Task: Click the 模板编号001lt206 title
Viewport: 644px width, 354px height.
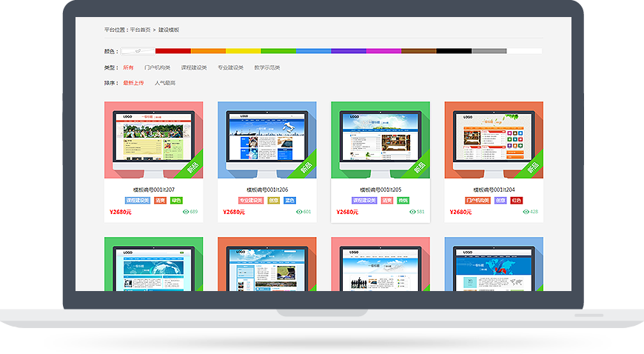Action: [x=267, y=190]
